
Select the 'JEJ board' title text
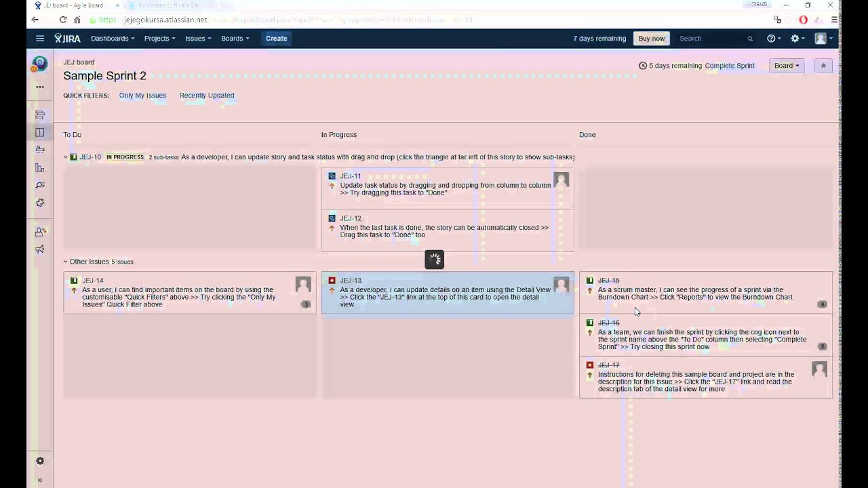(79, 62)
